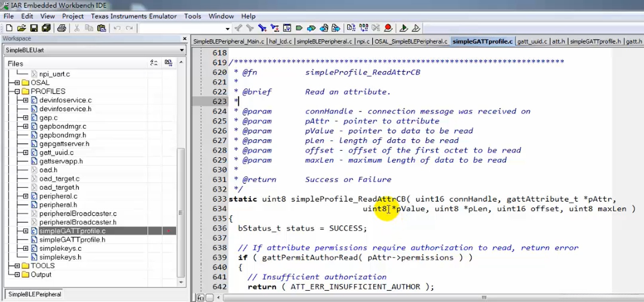This screenshot has width=644, height=302.
Task: Expand the Output folder
Action: (x=17, y=274)
